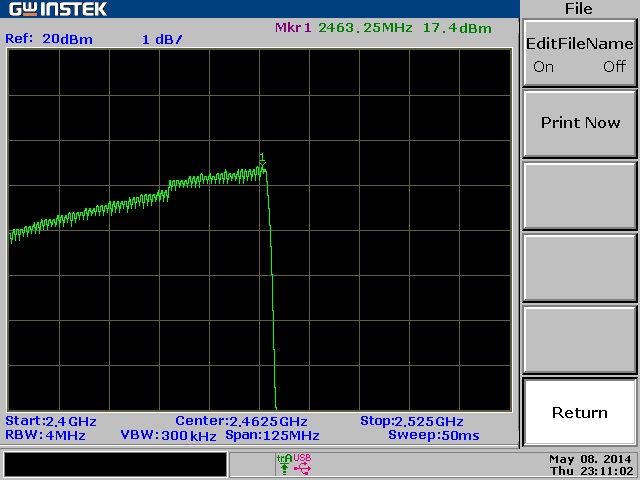Open the File menu header
The image size is (640, 480).
click(579, 9)
